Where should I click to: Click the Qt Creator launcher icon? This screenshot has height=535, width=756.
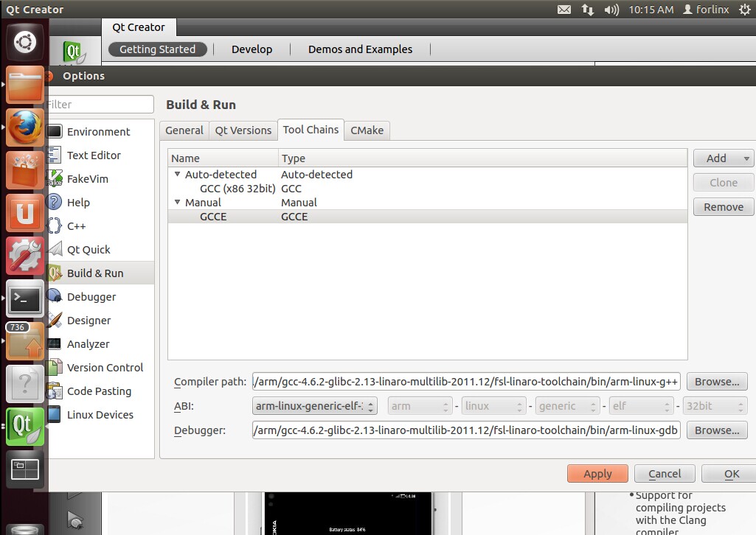pos(24,426)
